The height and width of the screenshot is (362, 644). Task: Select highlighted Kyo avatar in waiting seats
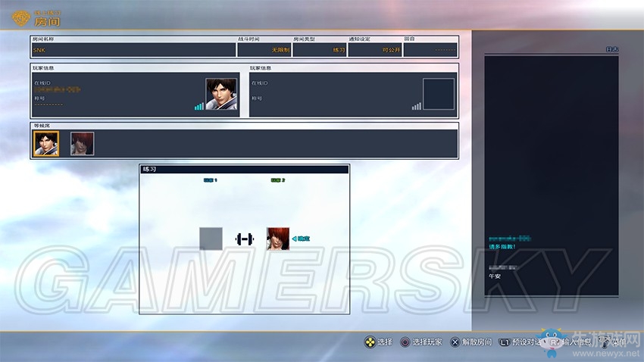click(x=46, y=144)
